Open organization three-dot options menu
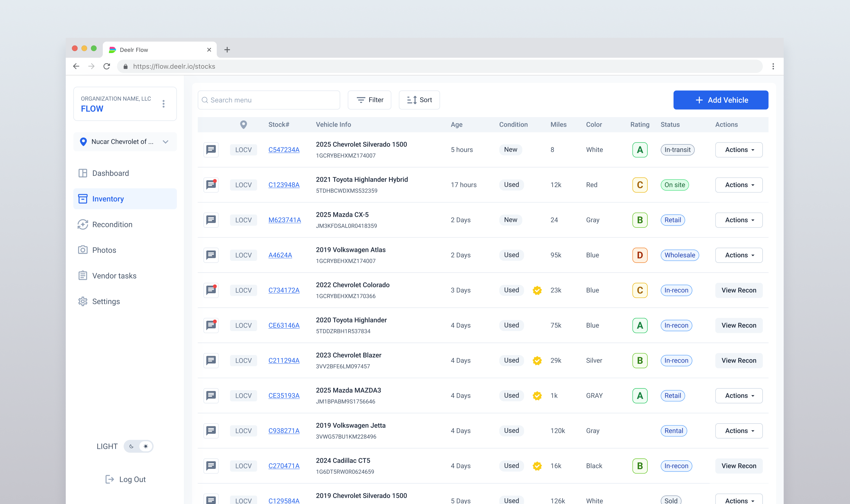This screenshot has height=504, width=850. [164, 104]
